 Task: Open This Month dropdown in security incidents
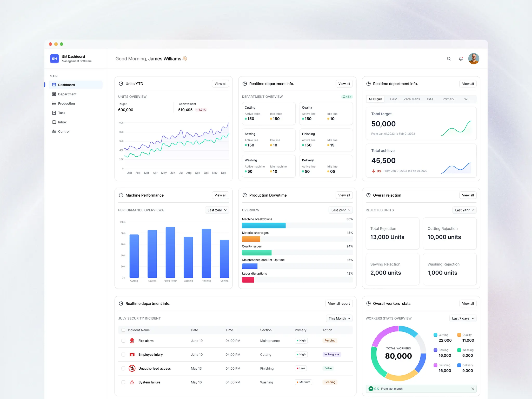coord(339,318)
